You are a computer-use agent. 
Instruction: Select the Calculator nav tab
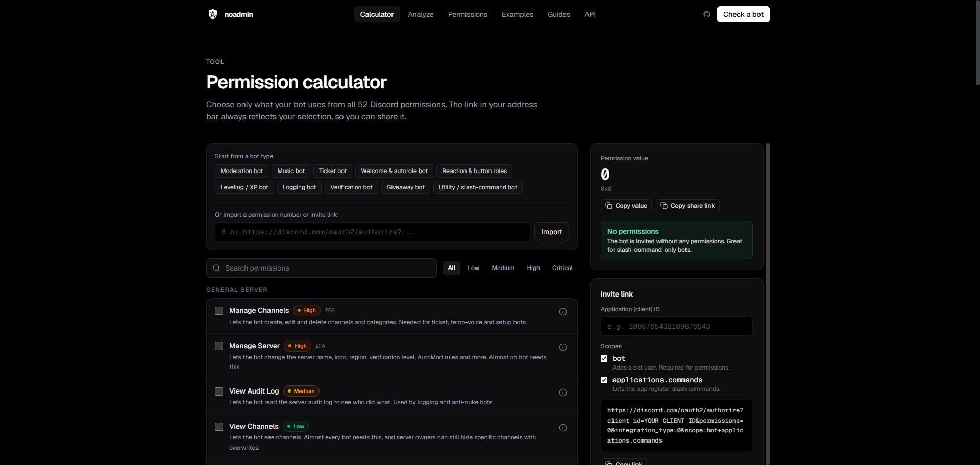[377, 14]
